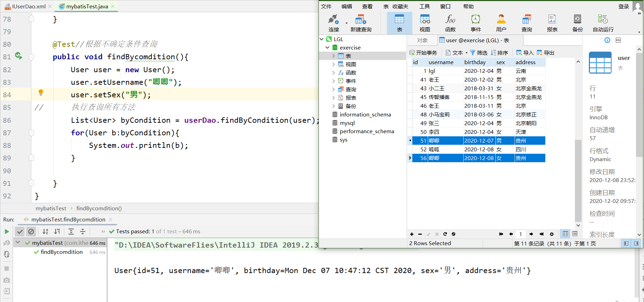Close the mybatisTest.java editor tab
Image resolution: width=644 pixels, height=302 pixels.
(113, 6)
